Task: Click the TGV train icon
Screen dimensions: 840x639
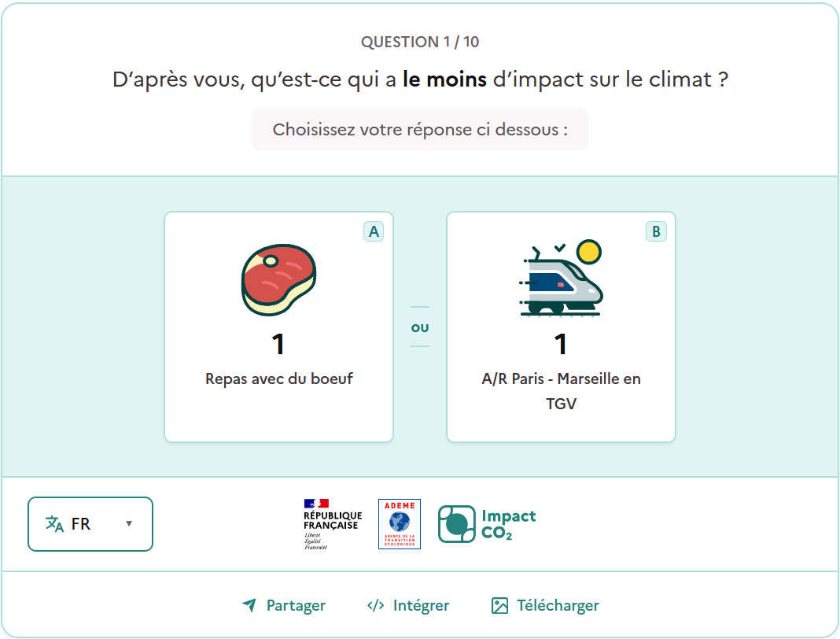Action: click(561, 278)
